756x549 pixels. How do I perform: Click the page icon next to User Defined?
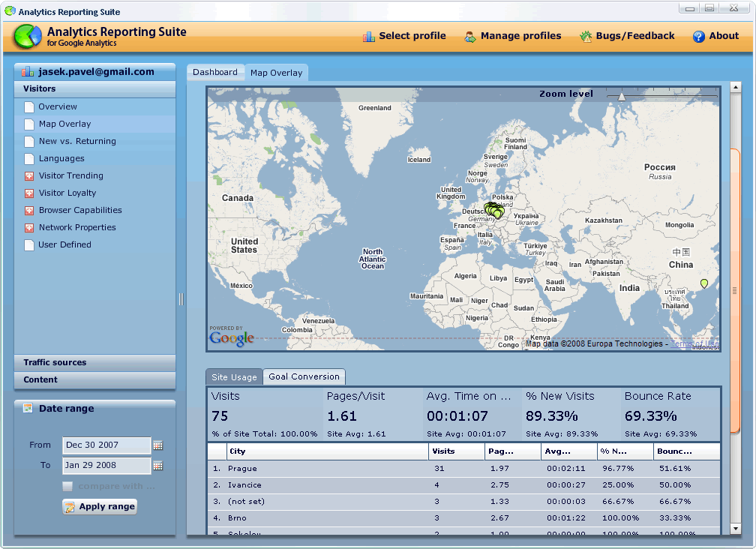click(x=29, y=244)
